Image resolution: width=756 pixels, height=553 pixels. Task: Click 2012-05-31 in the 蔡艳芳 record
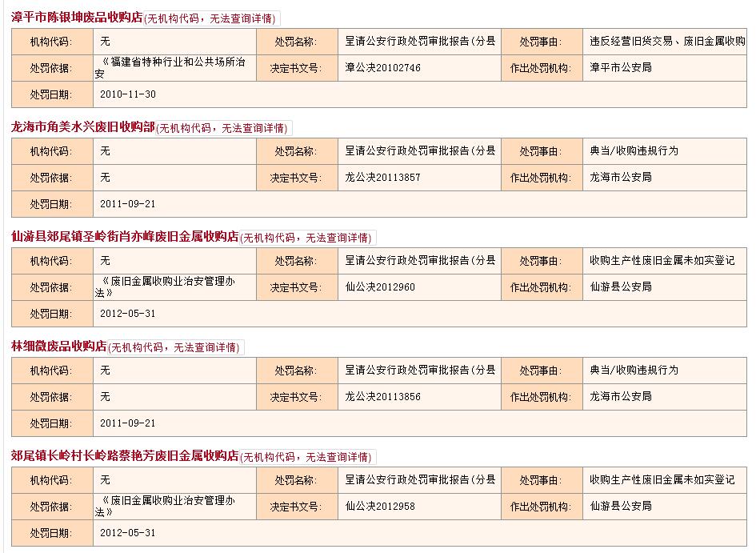[128, 533]
